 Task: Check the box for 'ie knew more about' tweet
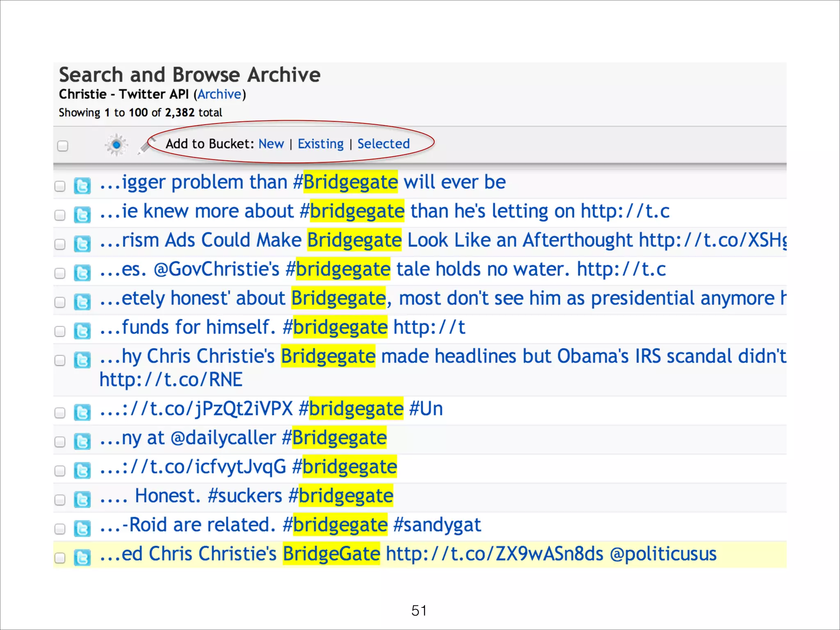click(60, 215)
